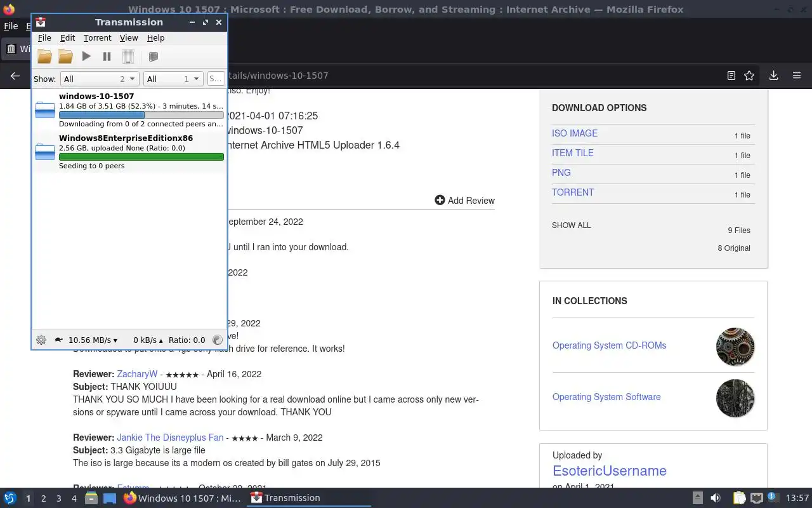Image resolution: width=812 pixels, height=508 pixels.
Task: Open uploader EsotericUsername's profile
Action: tap(610, 471)
